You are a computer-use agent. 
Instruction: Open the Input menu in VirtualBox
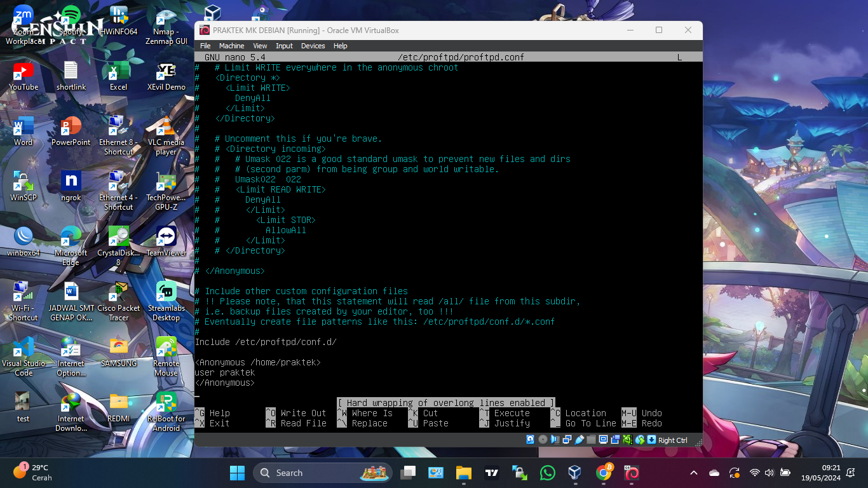(x=284, y=46)
